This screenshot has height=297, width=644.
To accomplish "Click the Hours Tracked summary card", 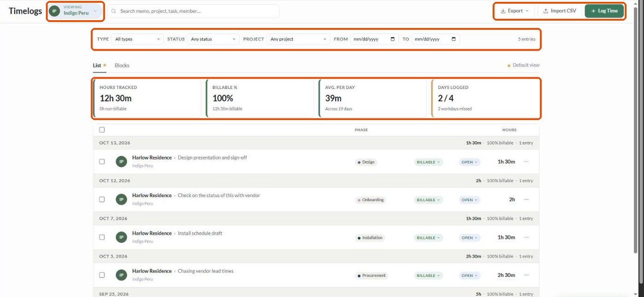I will click(147, 98).
